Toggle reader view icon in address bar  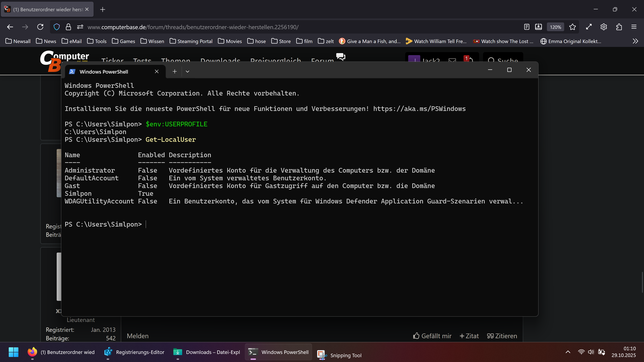click(526, 27)
